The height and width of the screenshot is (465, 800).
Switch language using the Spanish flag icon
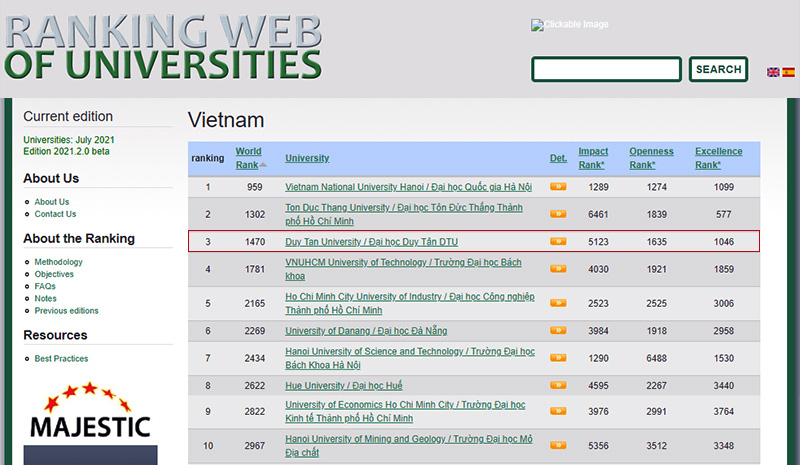tap(789, 72)
